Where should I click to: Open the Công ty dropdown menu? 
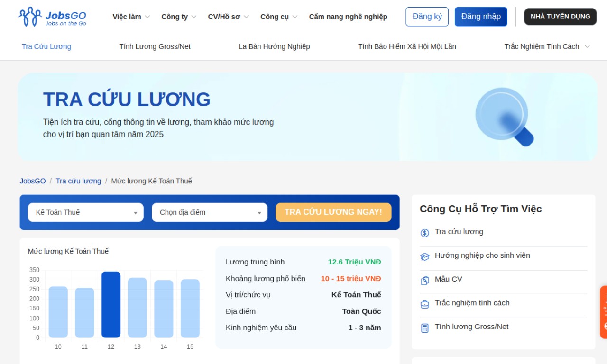[179, 17]
